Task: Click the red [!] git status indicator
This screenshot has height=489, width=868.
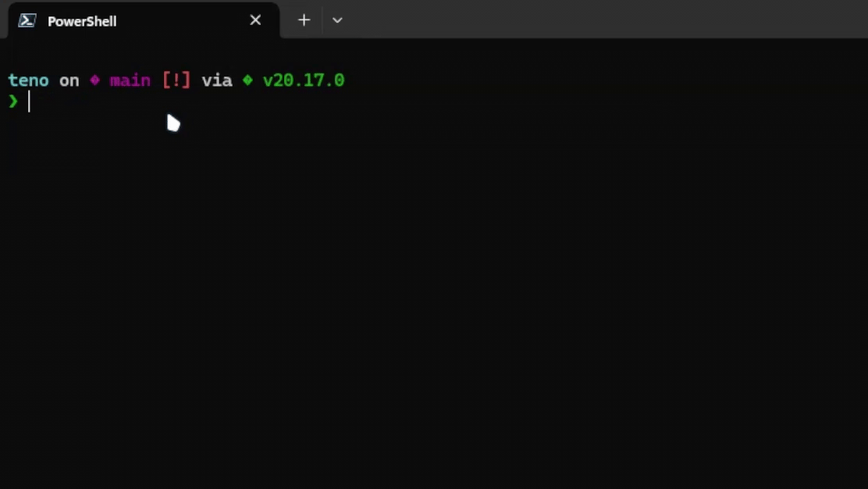Action: [x=176, y=80]
